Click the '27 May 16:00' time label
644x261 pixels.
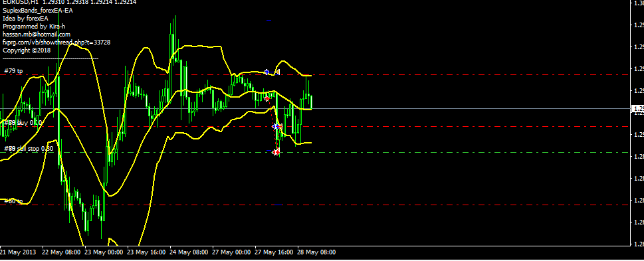(274, 252)
